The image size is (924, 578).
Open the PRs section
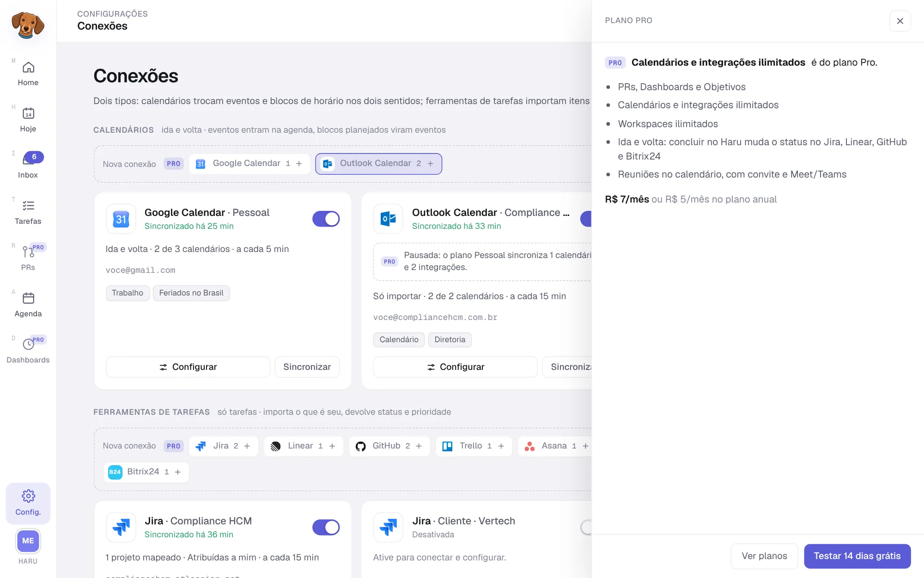[28, 259]
